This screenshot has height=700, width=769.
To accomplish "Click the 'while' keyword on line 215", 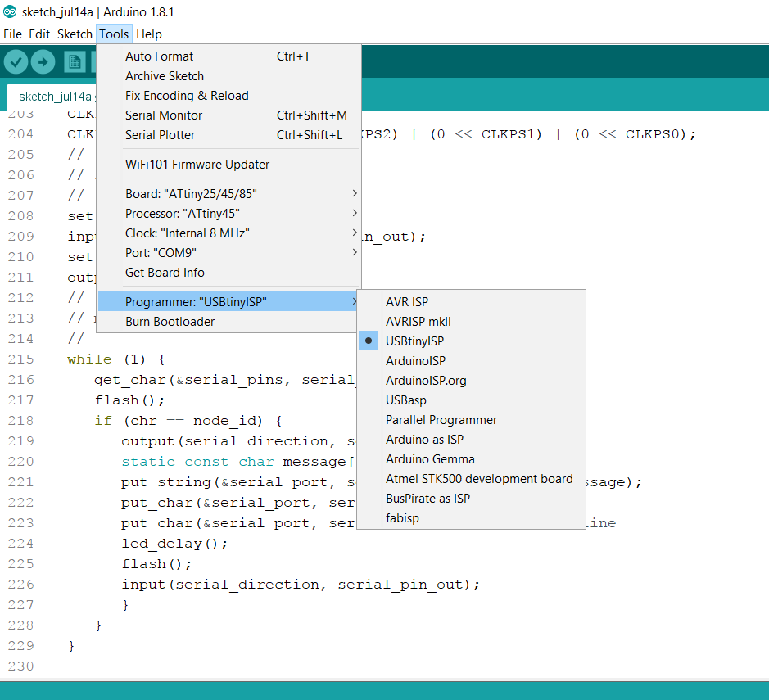I will [x=89, y=359].
